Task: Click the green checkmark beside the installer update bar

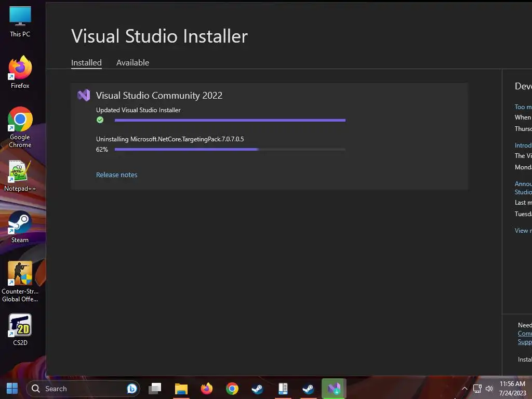Action: (100, 120)
